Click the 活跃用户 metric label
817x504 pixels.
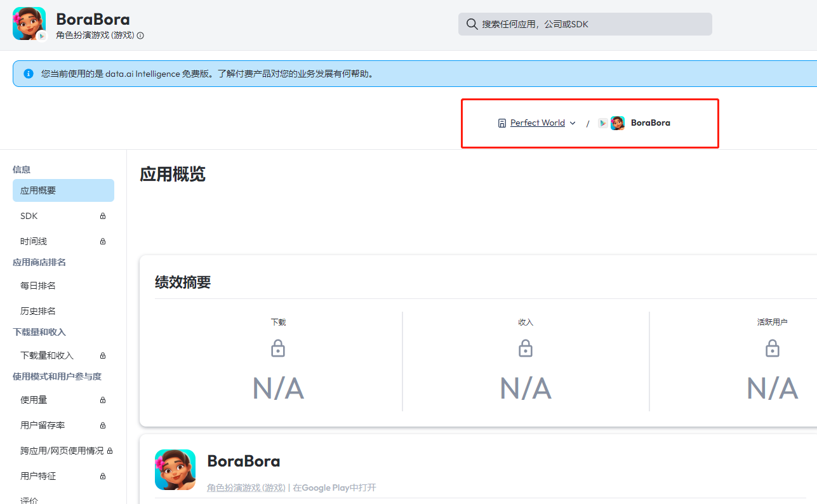773,322
